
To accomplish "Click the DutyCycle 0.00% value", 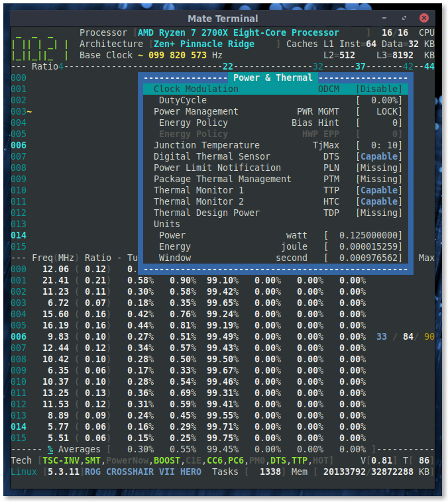I will coord(379,100).
